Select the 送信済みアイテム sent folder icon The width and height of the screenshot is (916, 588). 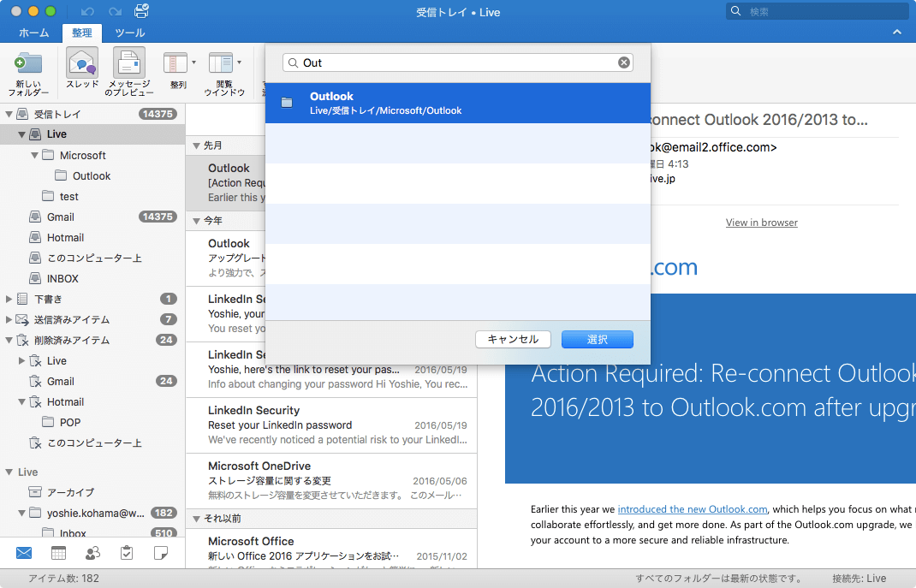coord(22,319)
